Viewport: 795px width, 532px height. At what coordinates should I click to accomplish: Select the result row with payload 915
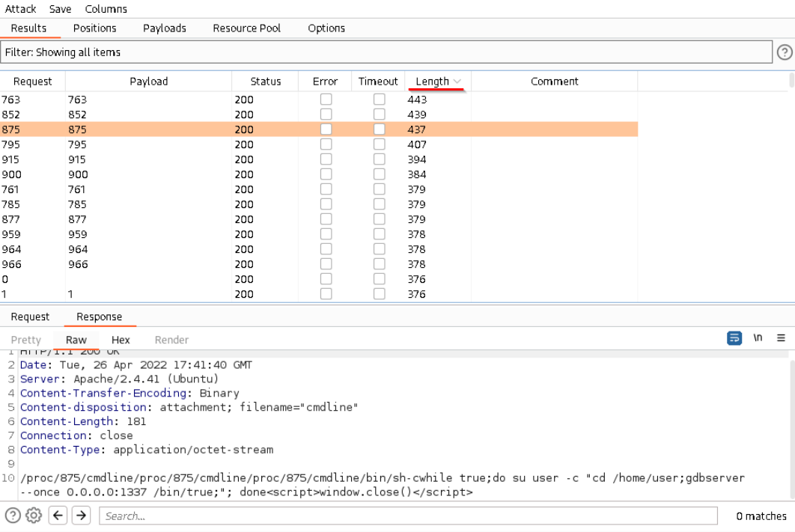(x=319, y=159)
